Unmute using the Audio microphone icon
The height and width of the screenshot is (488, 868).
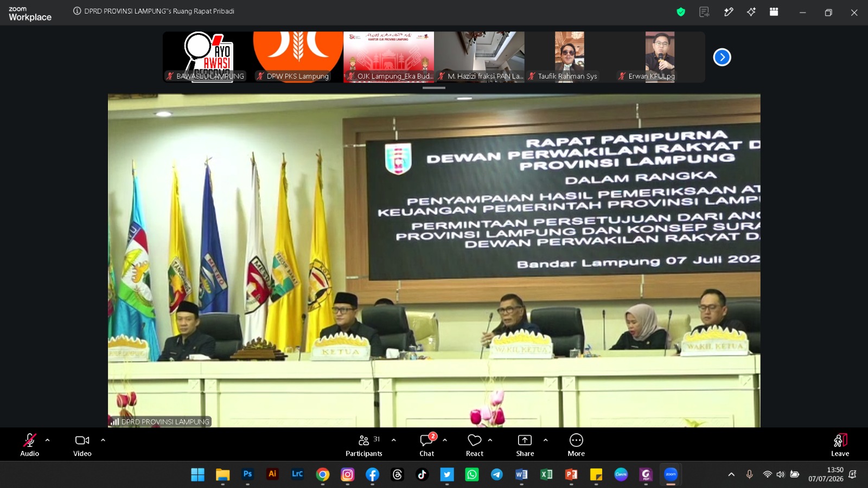coord(30,440)
